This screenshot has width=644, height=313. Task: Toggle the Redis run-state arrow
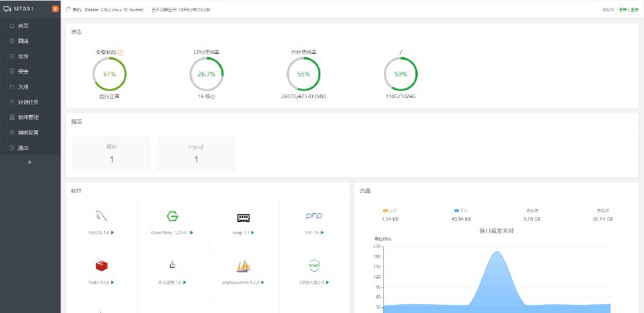click(x=112, y=282)
